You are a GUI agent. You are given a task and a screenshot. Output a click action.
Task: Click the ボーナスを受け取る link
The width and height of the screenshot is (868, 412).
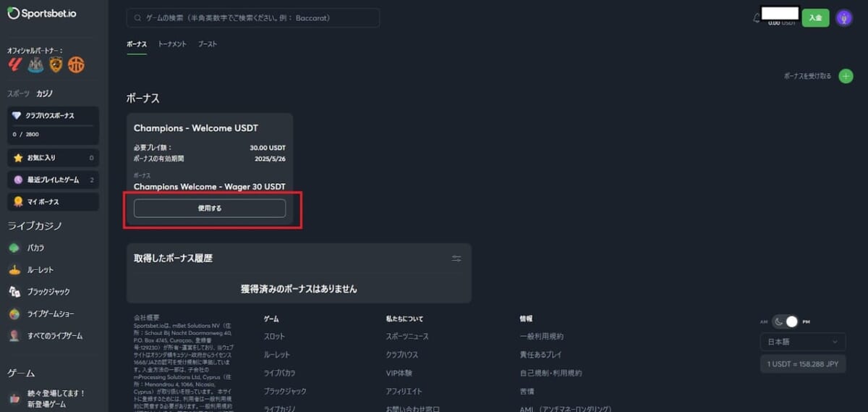808,76
